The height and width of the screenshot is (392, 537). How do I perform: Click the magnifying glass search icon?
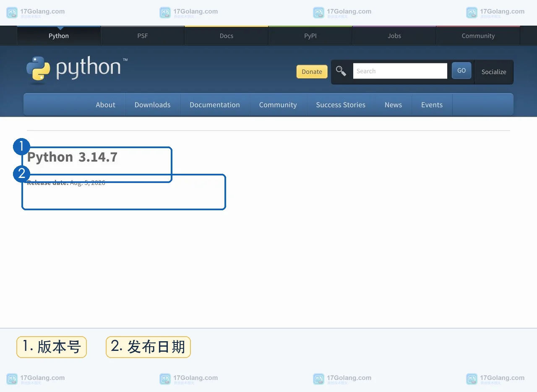click(x=341, y=71)
